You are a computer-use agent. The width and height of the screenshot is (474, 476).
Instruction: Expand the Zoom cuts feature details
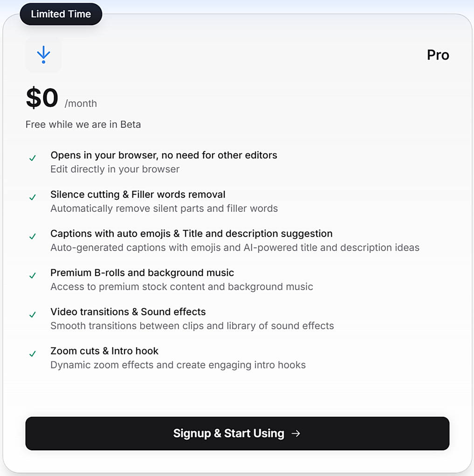(x=178, y=365)
